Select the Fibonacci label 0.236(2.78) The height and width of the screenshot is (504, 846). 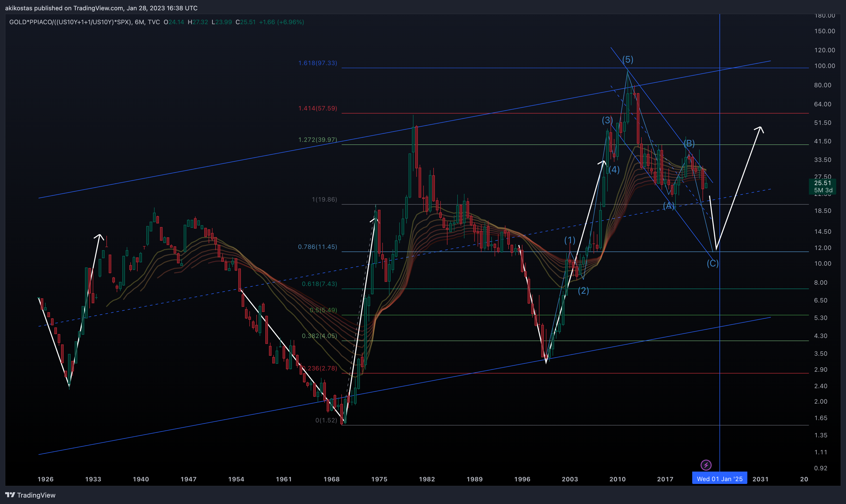tap(319, 369)
